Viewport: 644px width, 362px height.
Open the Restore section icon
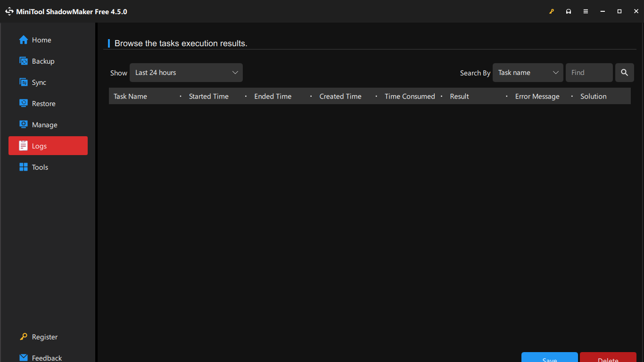(24, 104)
